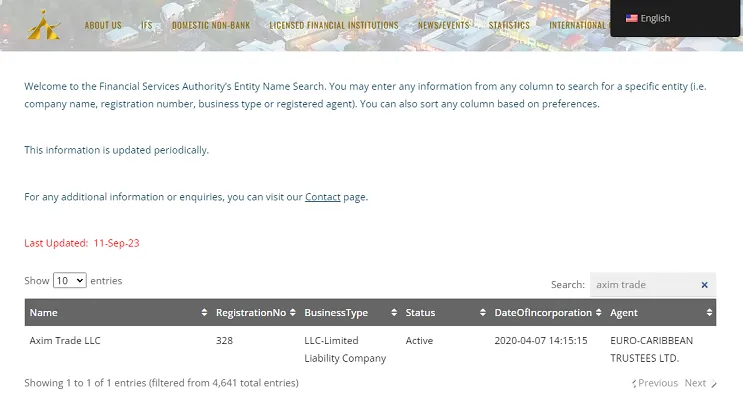Open the DOMESTIC NON-BANK menu
The height and width of the screenshot is (415, 743).
coord(211,25)
